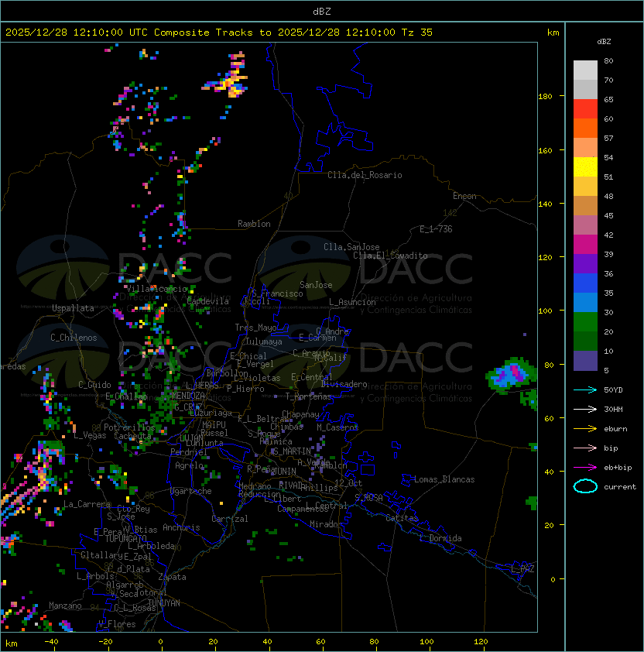The height and width of the screenshot is (652, 644).
Task: Click the 100 km tick on vertical axis
Action: [545, 311]
